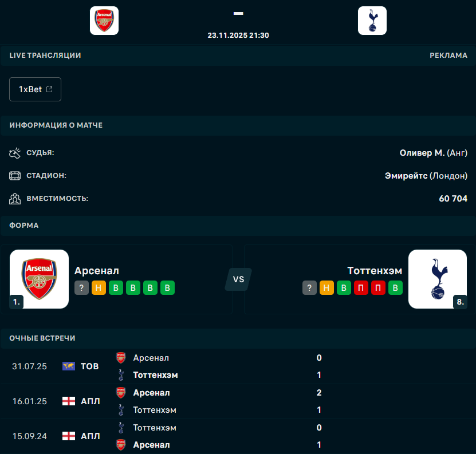Click the Тоттенхэм team name in form section
This screenshot has width=476, height=454.
click(375, 271)
